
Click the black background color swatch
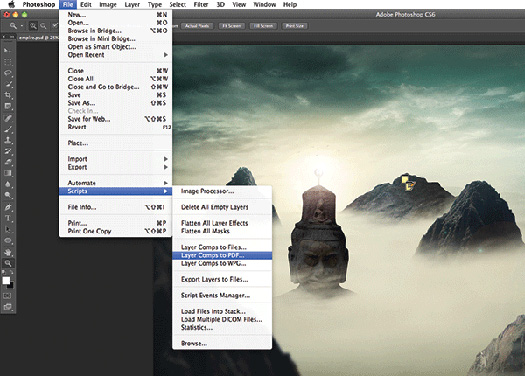[x=11, y=286]
